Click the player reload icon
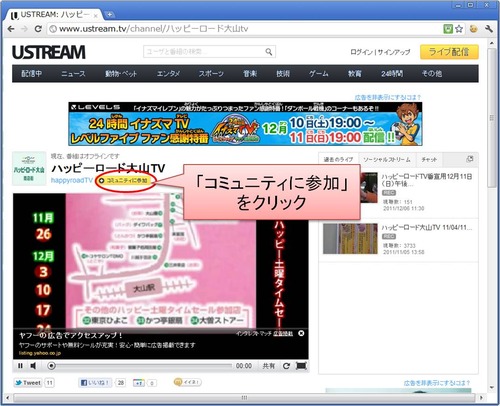Image resolution: width=500 pixels, height=406 pixels. point(286,366)
